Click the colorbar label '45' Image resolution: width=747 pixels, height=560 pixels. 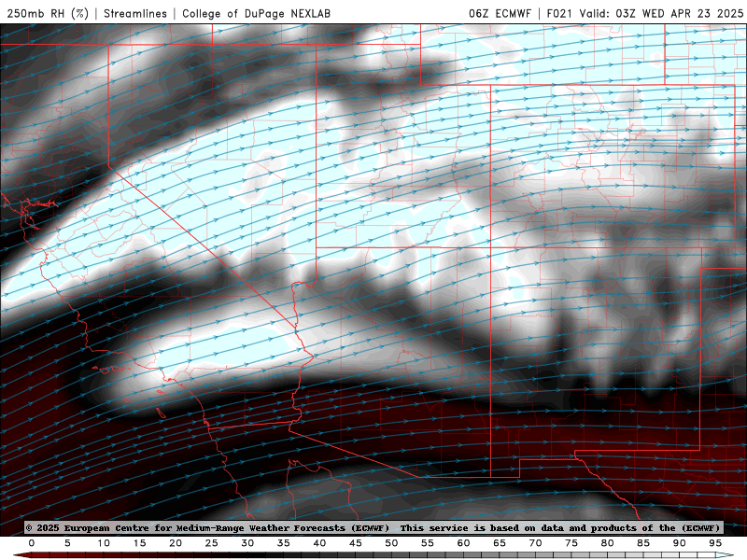(x=355, y=543)
